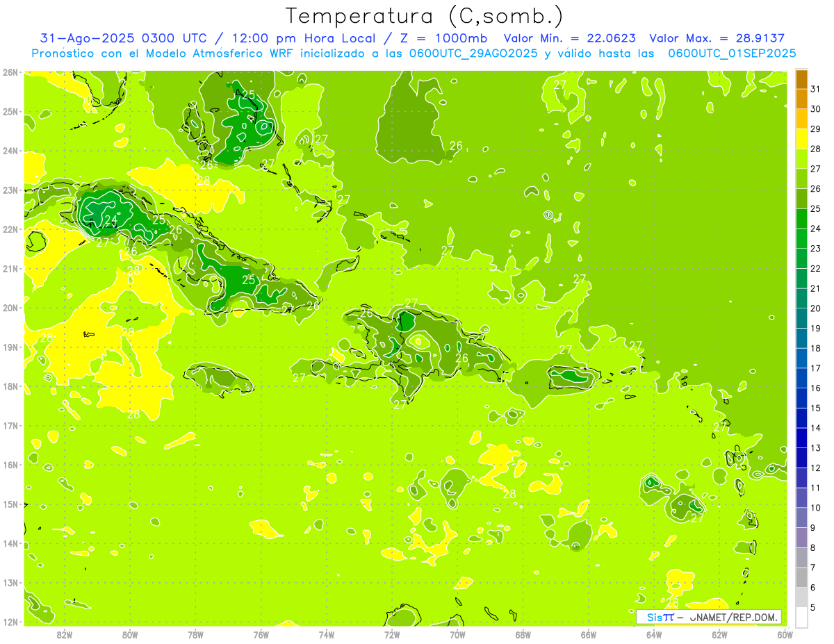This screenshot has height=644, width=834.
Task: Click the '18N' latitude axis label
Action: click(x=10, y=386)
